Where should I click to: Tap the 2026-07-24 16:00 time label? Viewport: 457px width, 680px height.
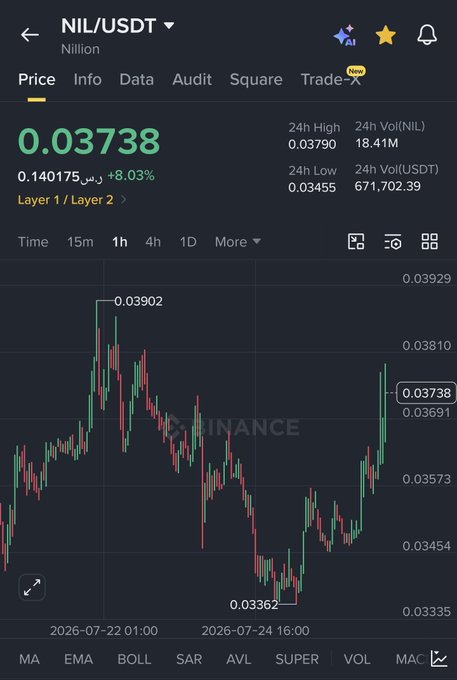(x=255, y=631)
